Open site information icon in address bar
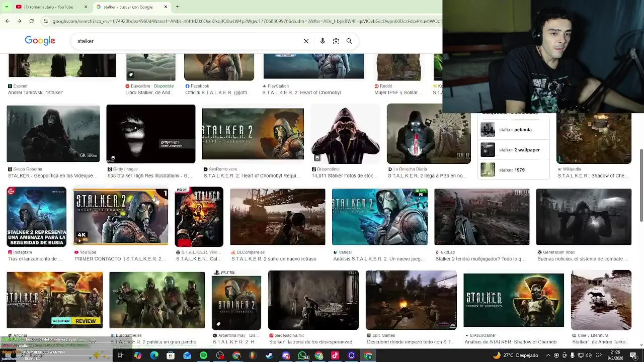 click(x=46, y=21)
